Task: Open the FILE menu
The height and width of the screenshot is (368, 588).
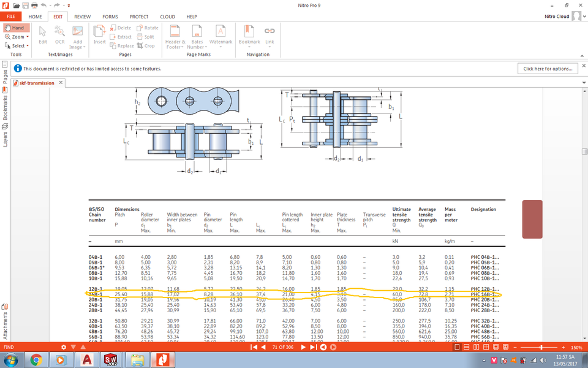Action: pyautogui.click(x=10, y=17)
